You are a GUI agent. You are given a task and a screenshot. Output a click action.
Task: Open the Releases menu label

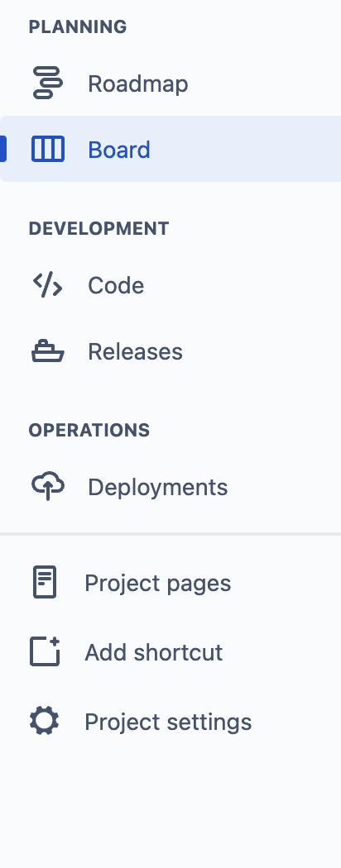(x=135, y=351)
